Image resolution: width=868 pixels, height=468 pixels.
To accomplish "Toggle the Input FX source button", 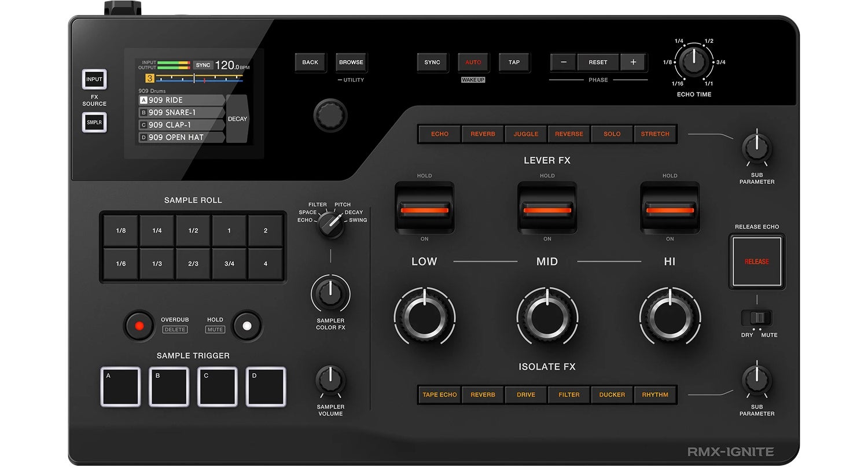I will pyautogui.click(x=94, y=79).
